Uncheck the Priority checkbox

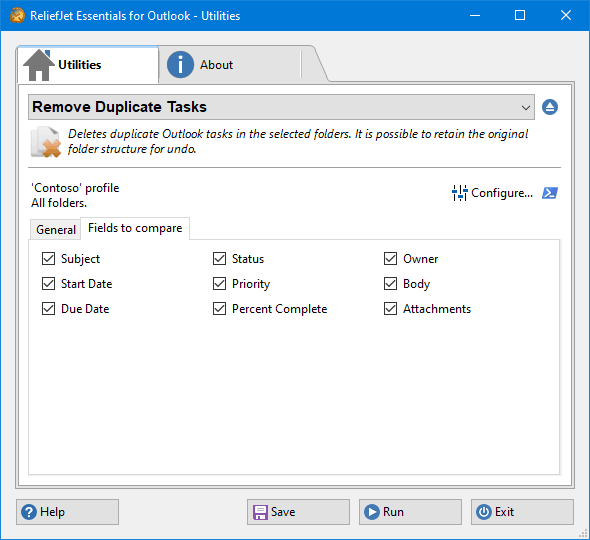(x=219, y=284)
